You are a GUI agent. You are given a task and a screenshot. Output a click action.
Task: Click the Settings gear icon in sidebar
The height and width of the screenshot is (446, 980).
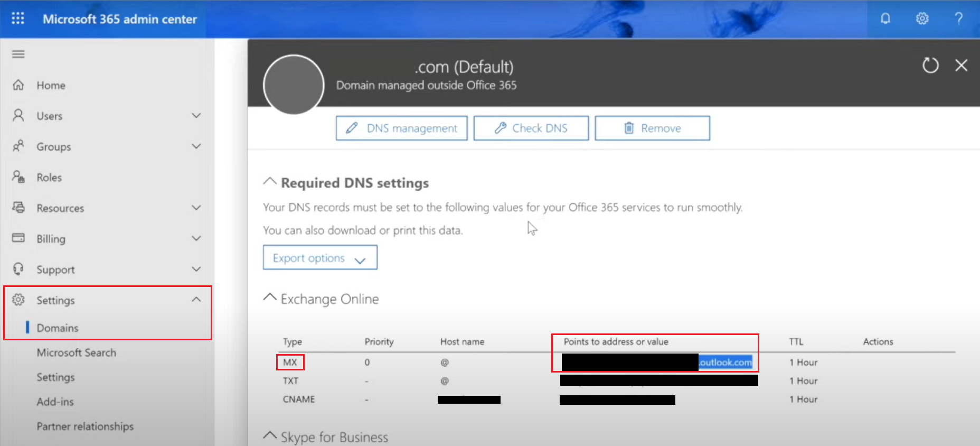pos(18,300)
